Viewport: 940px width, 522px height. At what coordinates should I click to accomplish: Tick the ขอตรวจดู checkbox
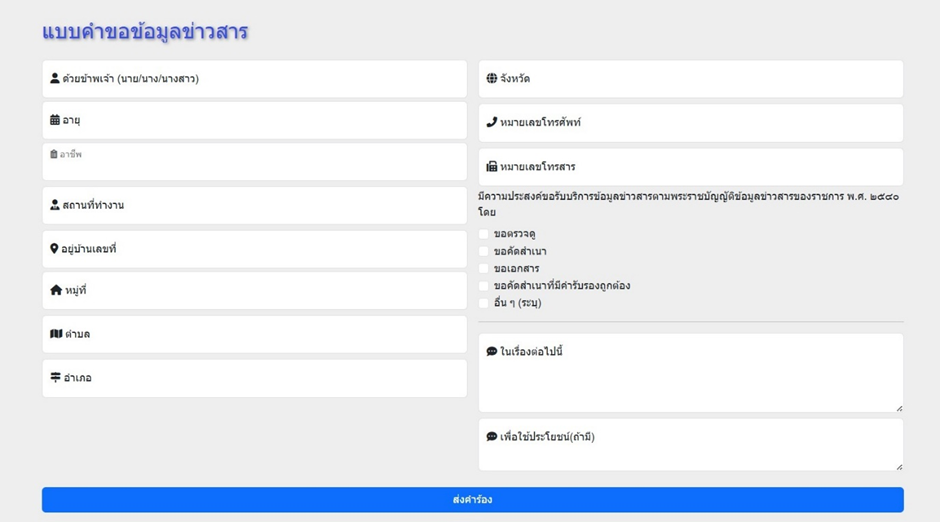(484, 234)
